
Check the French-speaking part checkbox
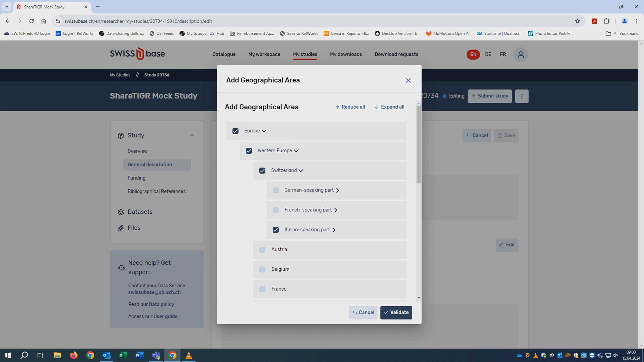coord(275,210)
